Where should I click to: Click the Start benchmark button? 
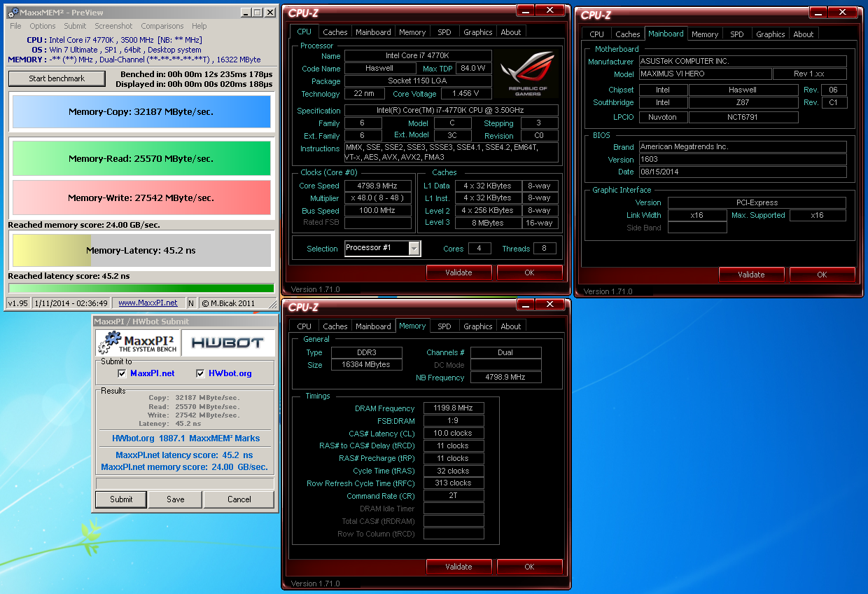pos(57,78)
